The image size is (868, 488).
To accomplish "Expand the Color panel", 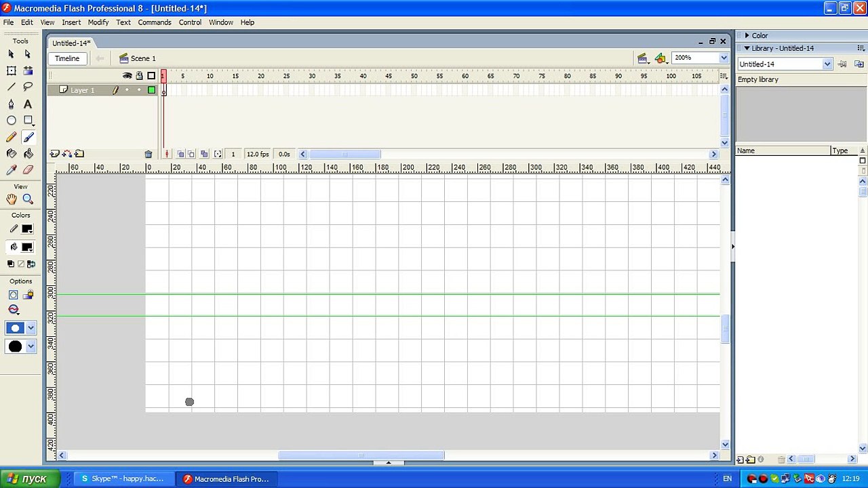I will [x=747, y=35].
